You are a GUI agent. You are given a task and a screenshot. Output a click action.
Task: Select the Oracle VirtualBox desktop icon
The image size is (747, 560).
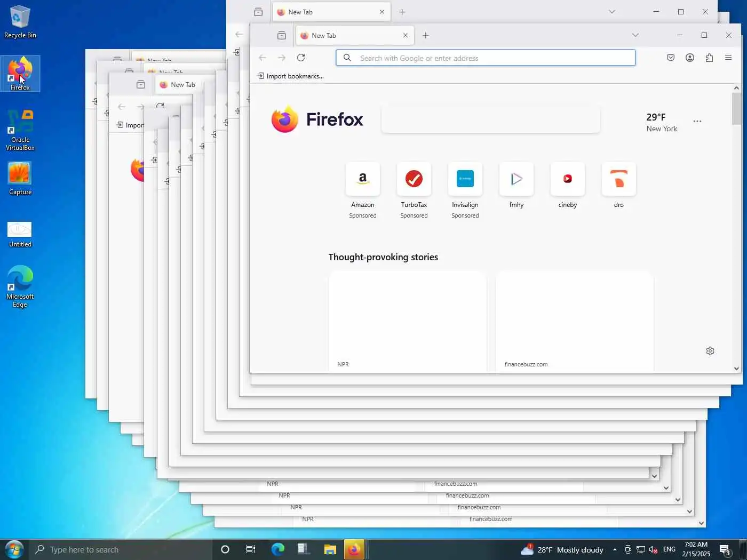[x=20, y=130]
